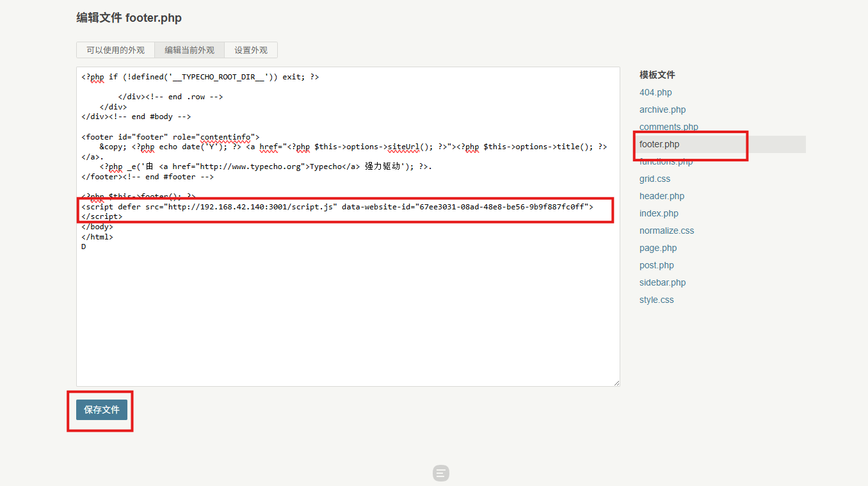Click the '<!-- end #body -->' comment line

click(x=136, y=117)
